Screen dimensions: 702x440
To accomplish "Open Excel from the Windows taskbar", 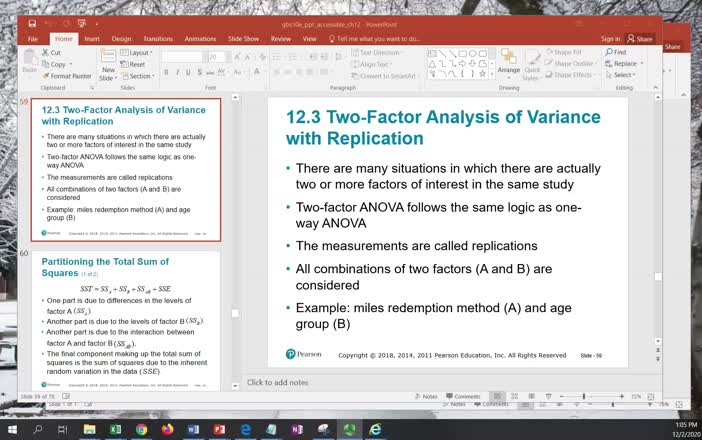I will click(x=115, y=429).
